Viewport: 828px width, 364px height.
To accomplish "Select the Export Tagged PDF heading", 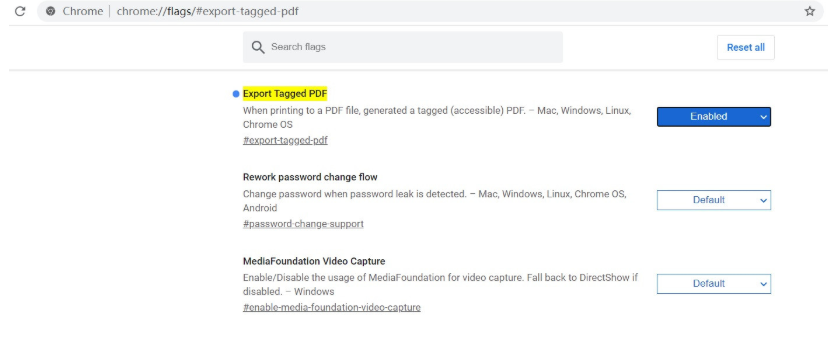I will [285, 94].
